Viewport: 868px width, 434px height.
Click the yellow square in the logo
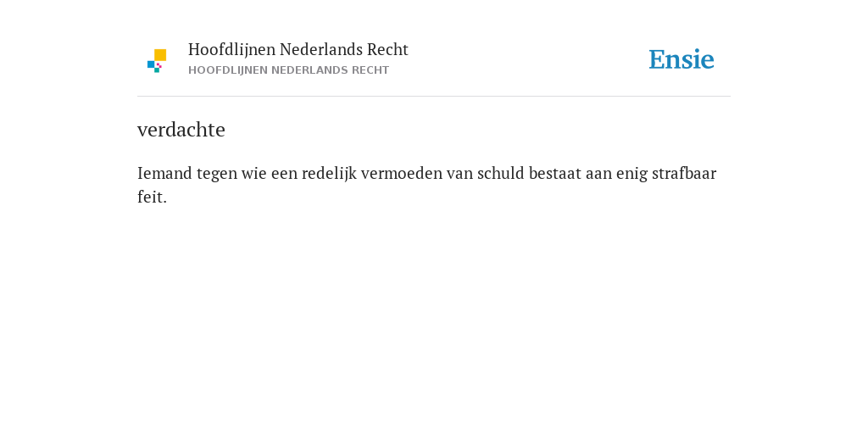(160, 55)
